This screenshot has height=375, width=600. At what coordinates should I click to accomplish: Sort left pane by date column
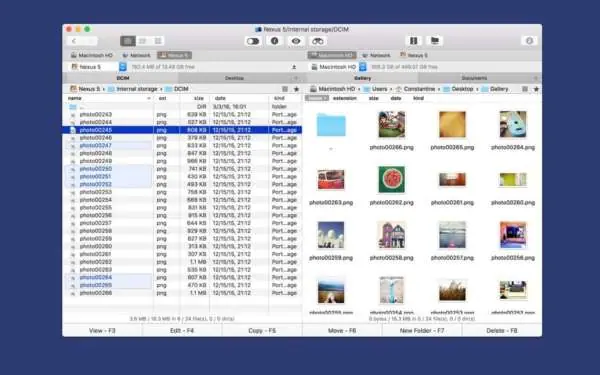point(220,98)
